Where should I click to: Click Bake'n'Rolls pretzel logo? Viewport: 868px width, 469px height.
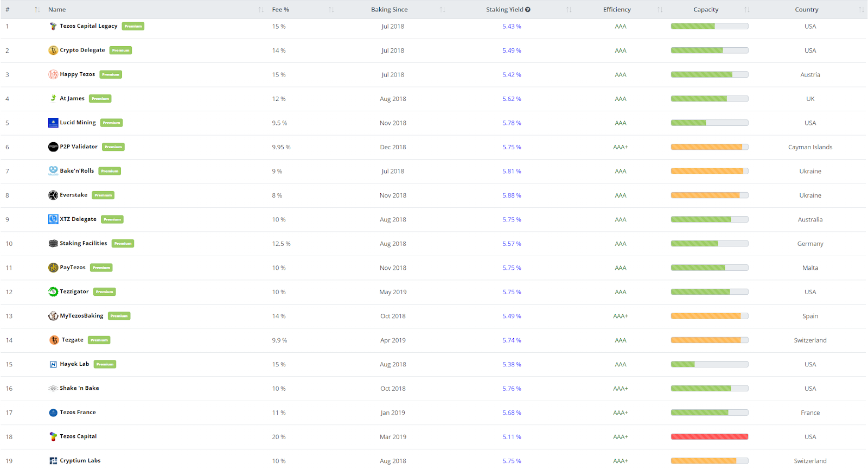(x=53, y=171)
